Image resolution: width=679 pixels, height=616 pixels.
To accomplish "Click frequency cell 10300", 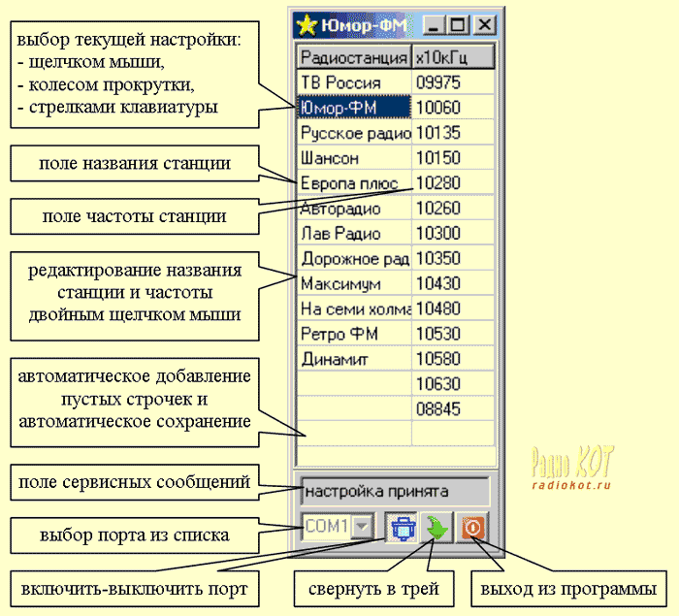I will click(x=453, y=233).
